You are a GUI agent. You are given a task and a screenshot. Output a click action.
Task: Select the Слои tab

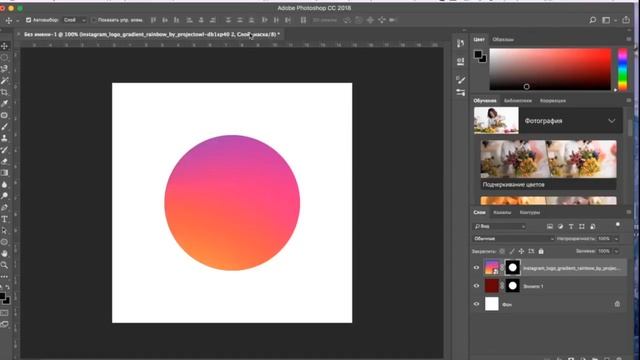tap(480, 213)
